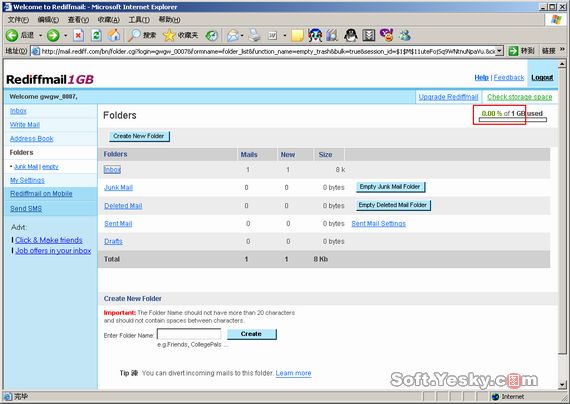
Task: Click the sidebar empty link
Action: [x=50, y=167]
